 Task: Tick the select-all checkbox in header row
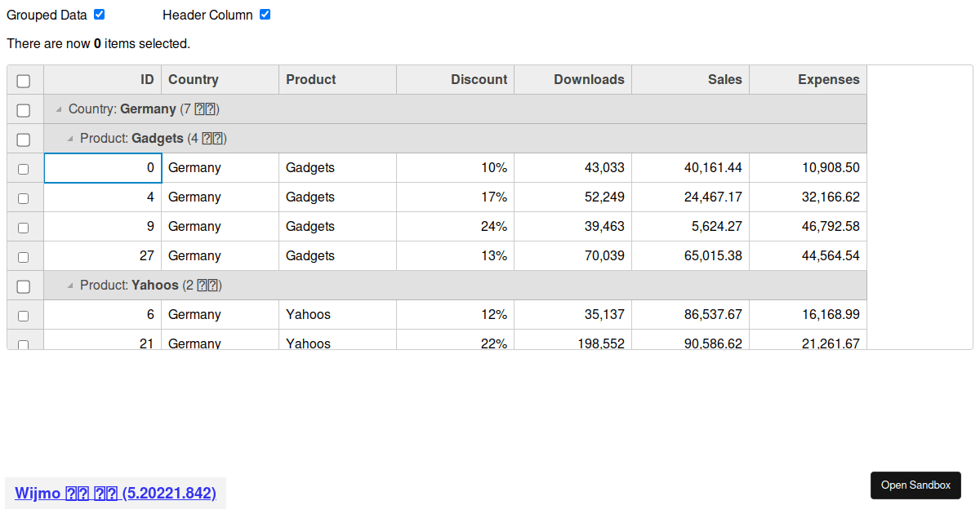[24, 81]
